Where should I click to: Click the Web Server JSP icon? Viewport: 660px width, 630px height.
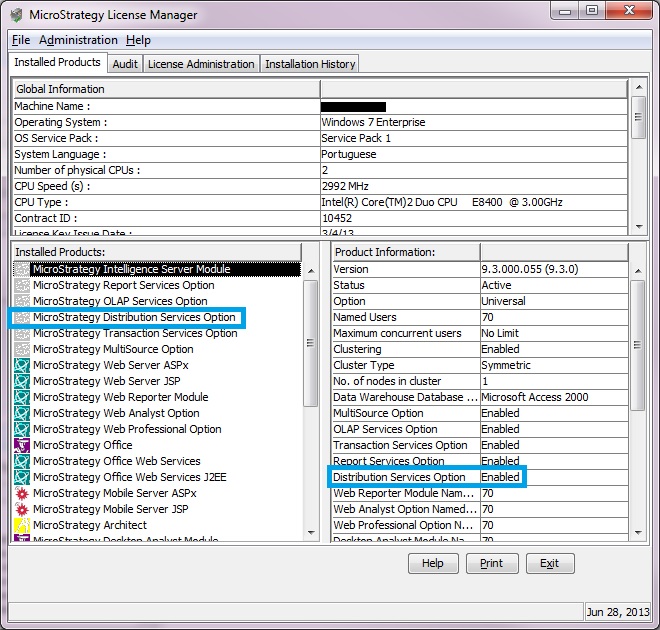tap(22, 381)
